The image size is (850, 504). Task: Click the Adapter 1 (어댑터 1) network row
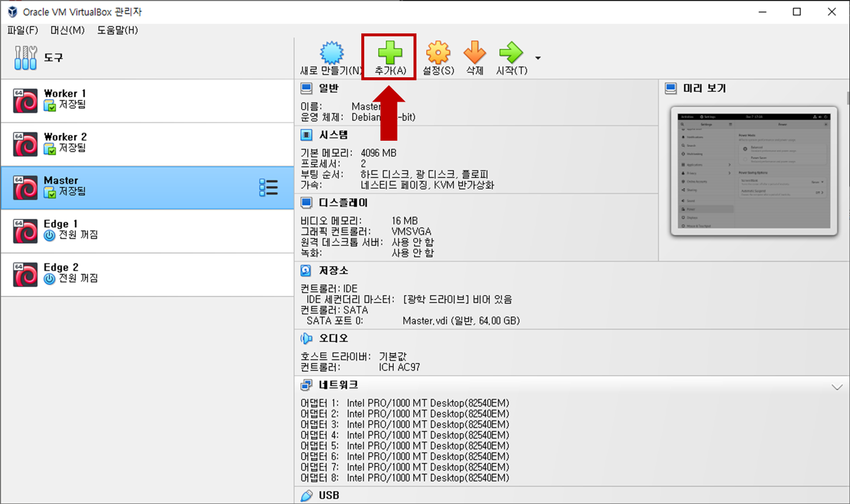pos(405,403)
